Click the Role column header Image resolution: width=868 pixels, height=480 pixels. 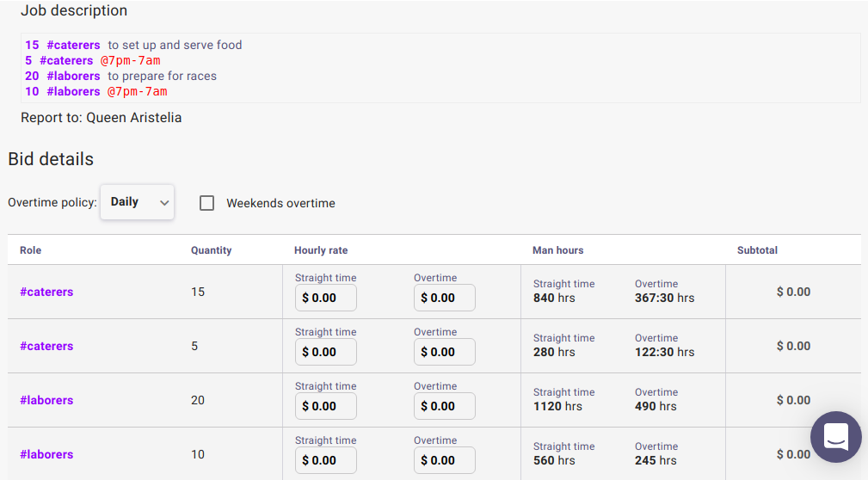pos(31,250)
